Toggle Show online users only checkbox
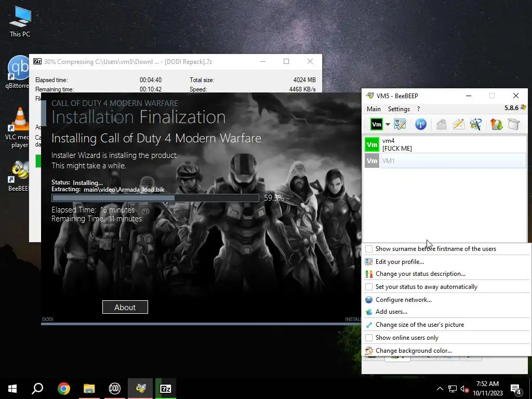Viewport: 532px width, 399px height. click(x=369, y=338)
